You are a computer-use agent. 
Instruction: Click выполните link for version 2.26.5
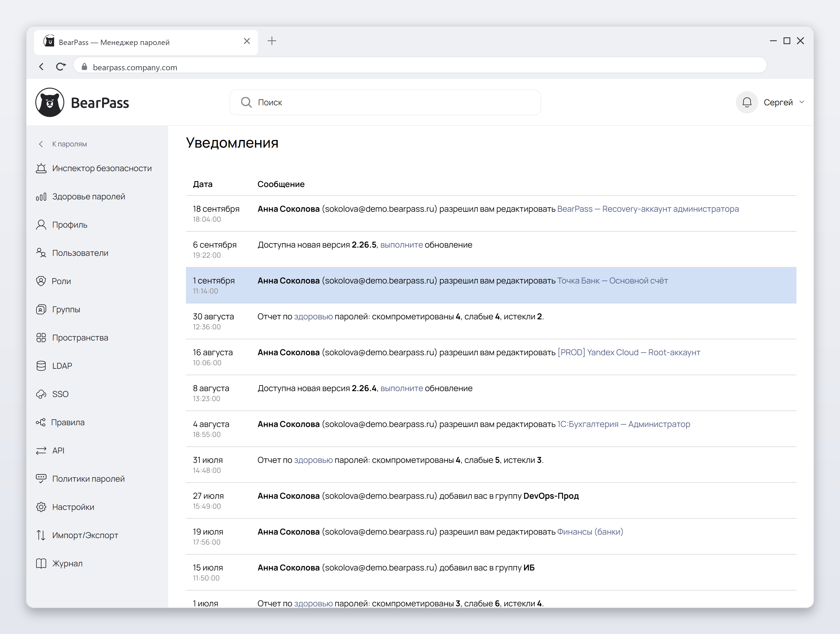(x=401, y=245)
